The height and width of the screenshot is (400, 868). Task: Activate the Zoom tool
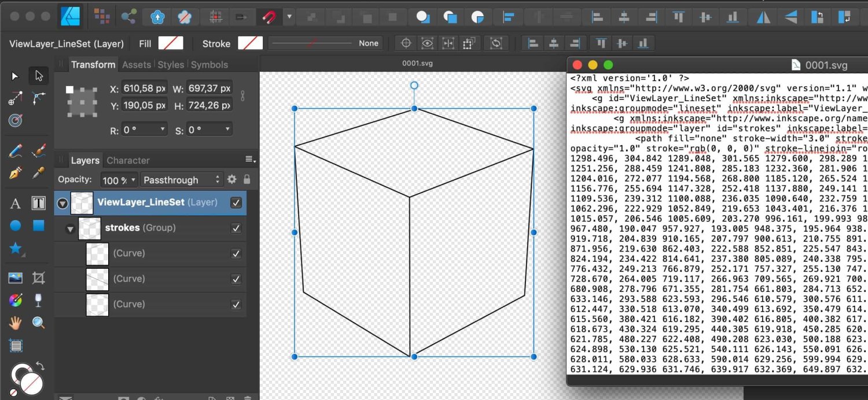[38, 323]
